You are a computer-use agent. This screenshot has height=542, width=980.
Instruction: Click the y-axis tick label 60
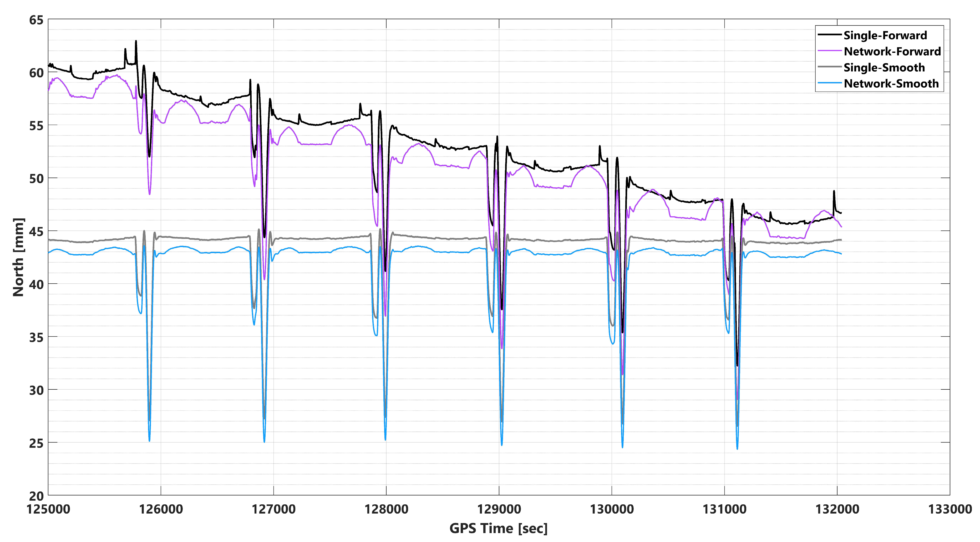pyautogui.click(x=36, y=73)
